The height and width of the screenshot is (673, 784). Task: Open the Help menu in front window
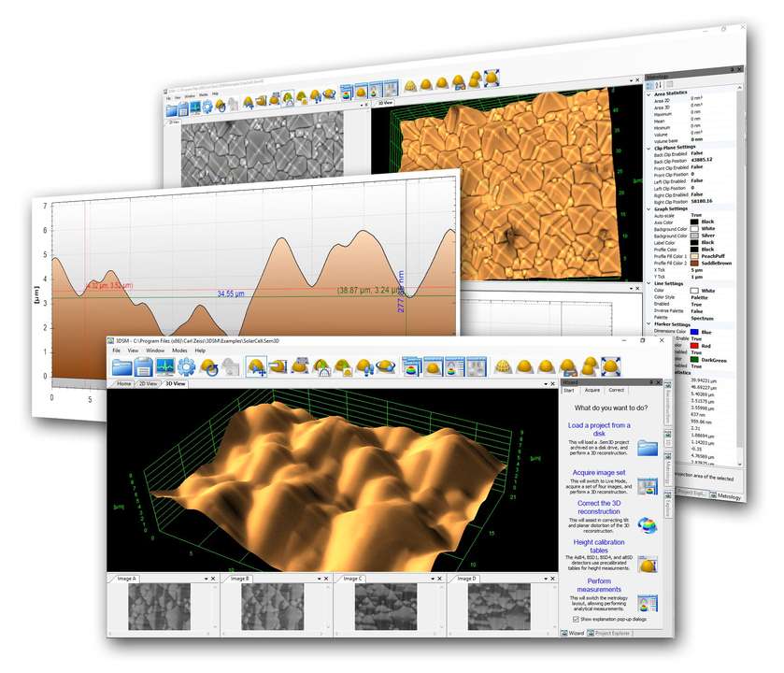pyautogui.click(x=200, y=351)
